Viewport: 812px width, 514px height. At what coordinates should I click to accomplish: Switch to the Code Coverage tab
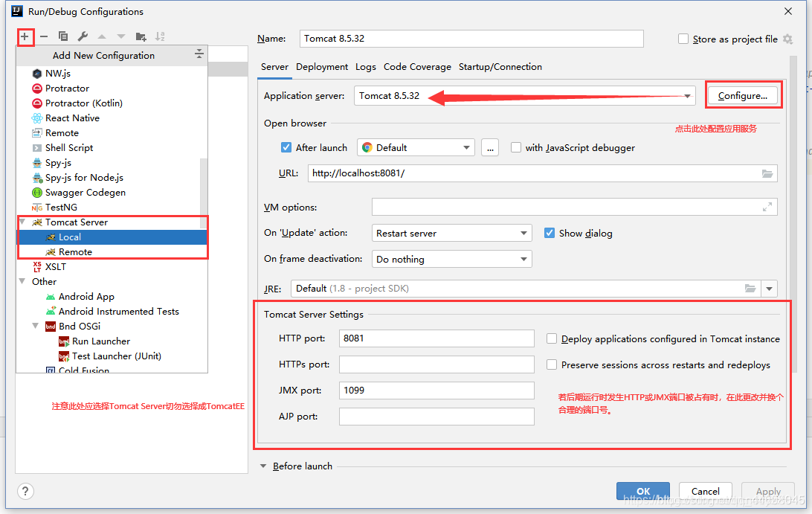coord(417,67)
